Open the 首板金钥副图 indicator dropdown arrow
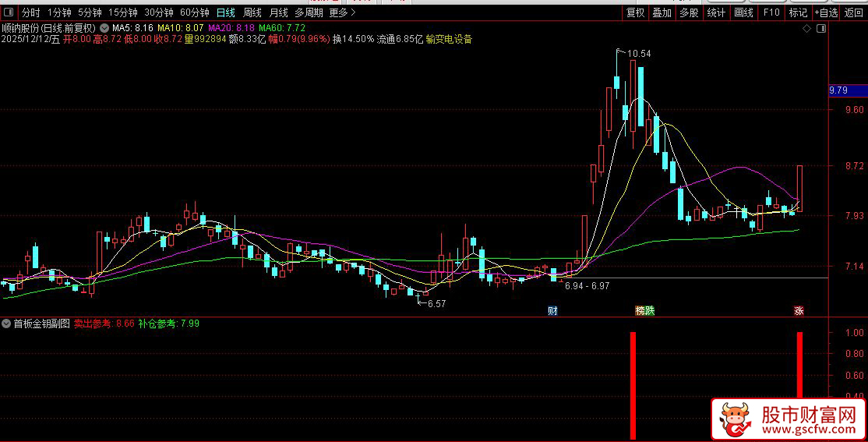The height and width of the screenshot is (442, 868). (7, 324)
